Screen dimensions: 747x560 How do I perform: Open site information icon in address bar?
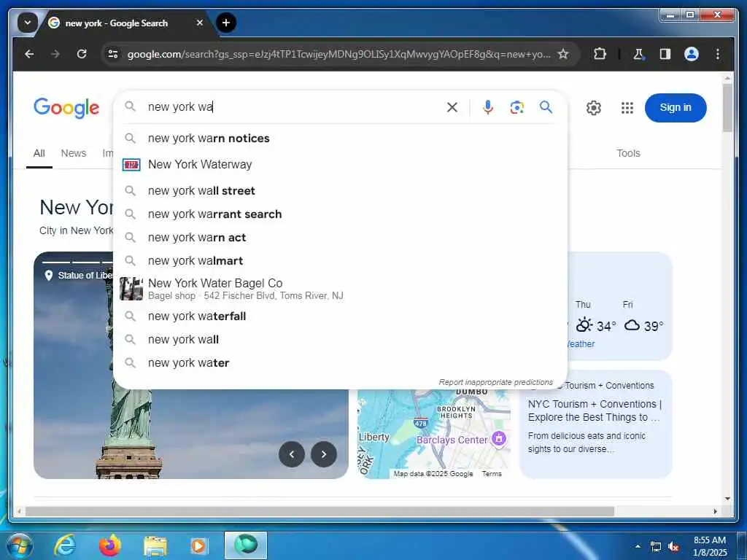click(x=113, y=54)
